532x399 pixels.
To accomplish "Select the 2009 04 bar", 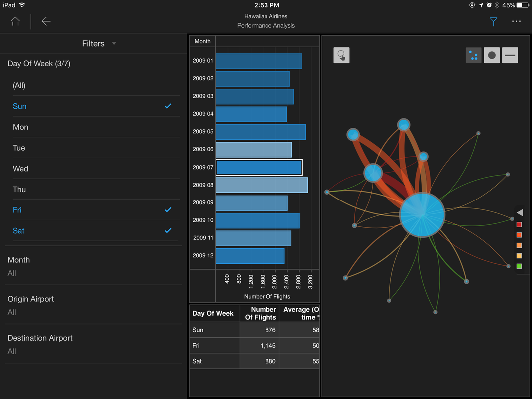I will coord(252,114).
